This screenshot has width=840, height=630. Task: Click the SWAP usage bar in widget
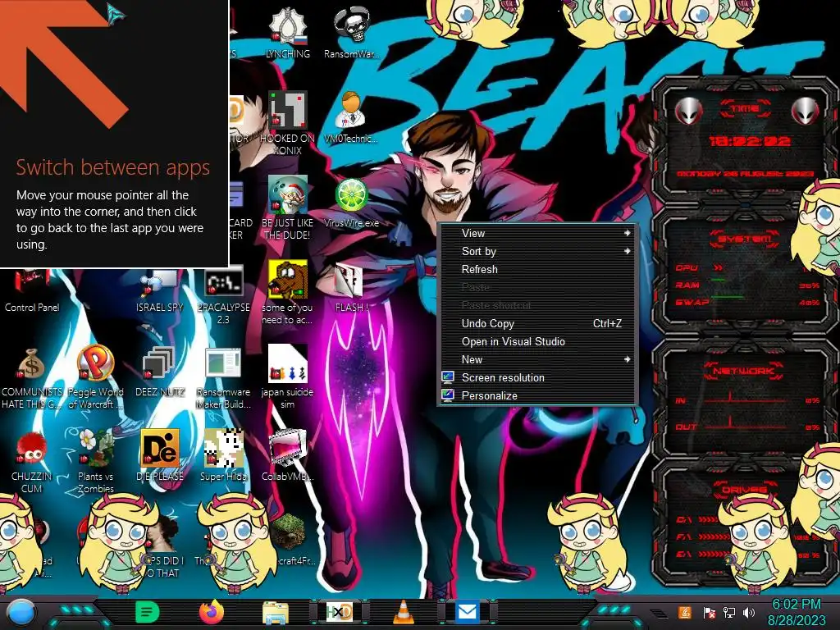[x=727, y=296]
